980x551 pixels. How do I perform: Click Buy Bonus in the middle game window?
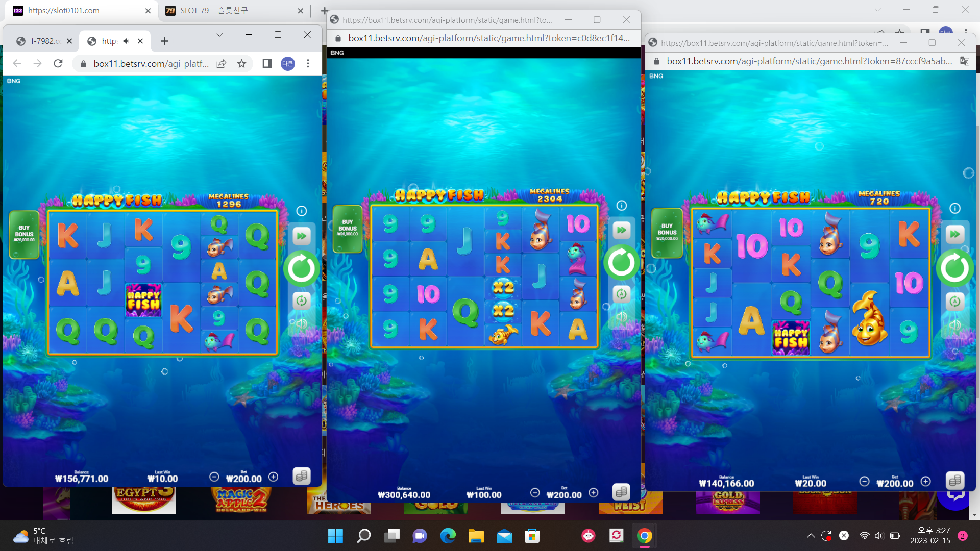click(348, 229)
